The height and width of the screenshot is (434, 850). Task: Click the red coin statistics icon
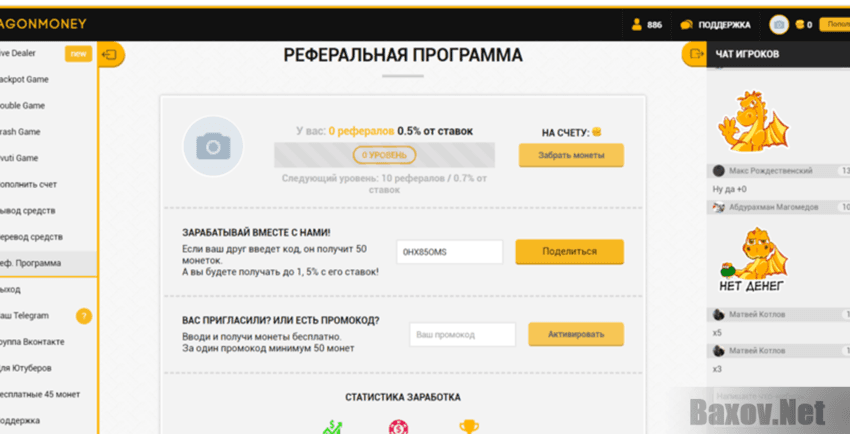click(x=399, y=427)
